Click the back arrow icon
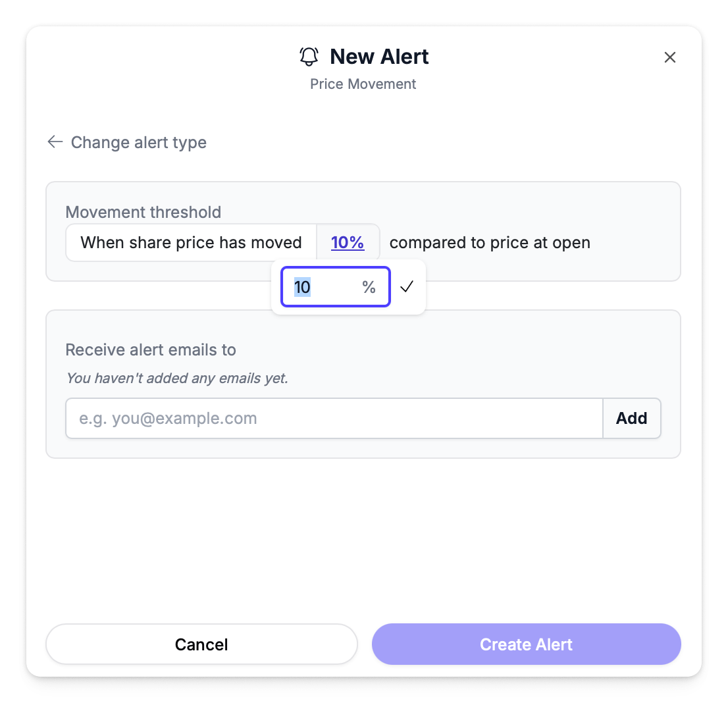The height and width of the screenshot is (703, 728). [x=55, y=142]
